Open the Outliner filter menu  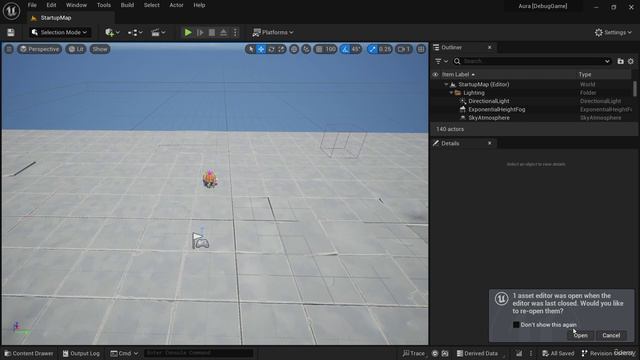441,61
